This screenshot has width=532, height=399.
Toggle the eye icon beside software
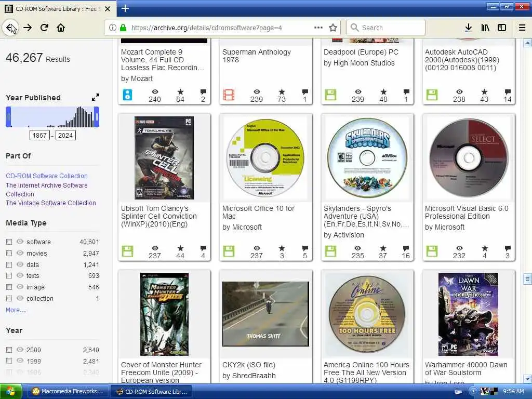click(x=20, y=242)
